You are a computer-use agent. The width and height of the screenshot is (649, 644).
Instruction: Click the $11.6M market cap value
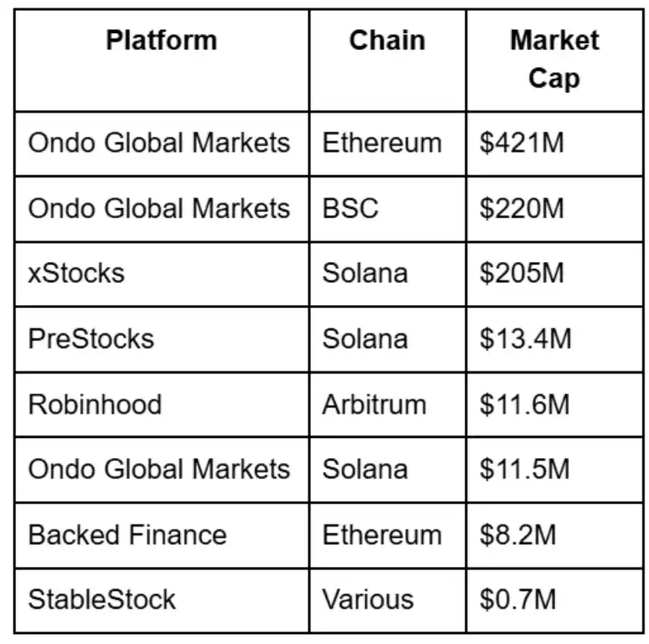point(524,404)
